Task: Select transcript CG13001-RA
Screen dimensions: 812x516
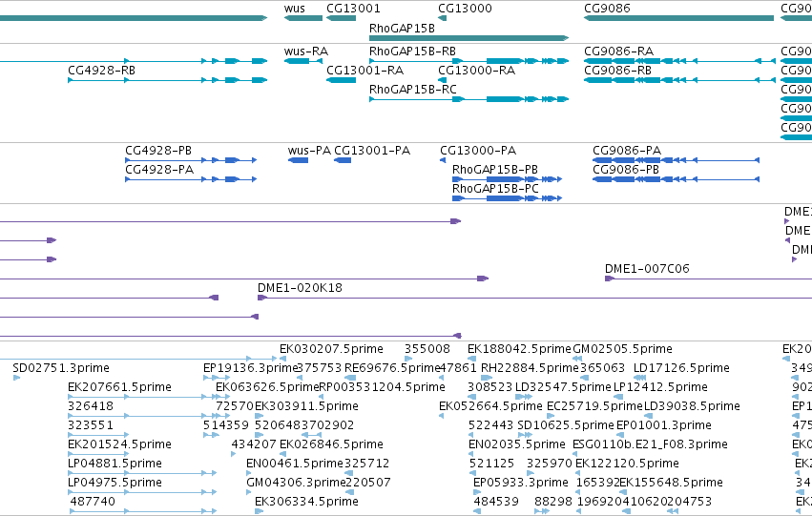Action: click(x=341, y=80)
